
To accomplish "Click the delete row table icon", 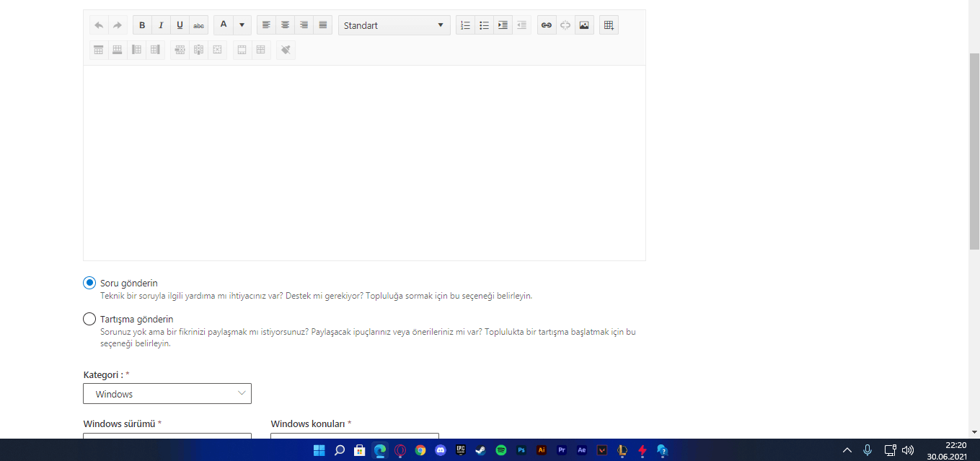I will [180, 50].
